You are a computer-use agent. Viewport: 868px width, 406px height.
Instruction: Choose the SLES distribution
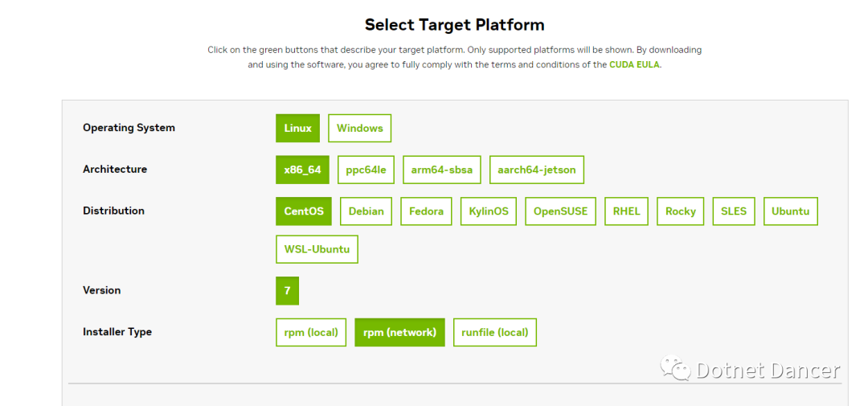733,211
